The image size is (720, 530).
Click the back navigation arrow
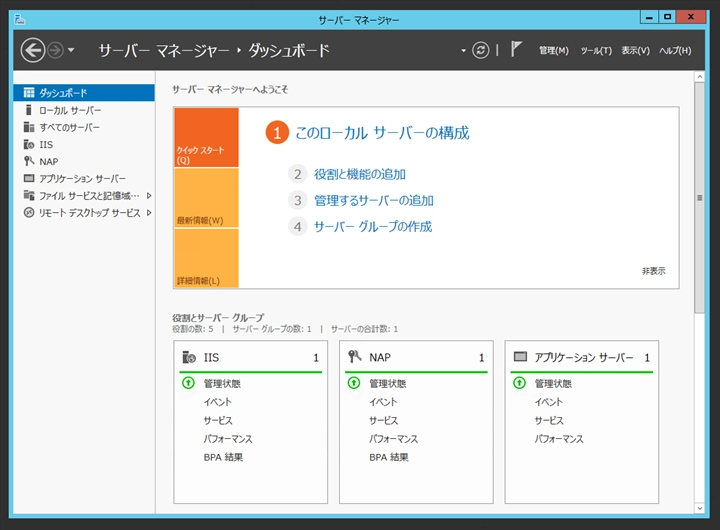pos(33,50)
